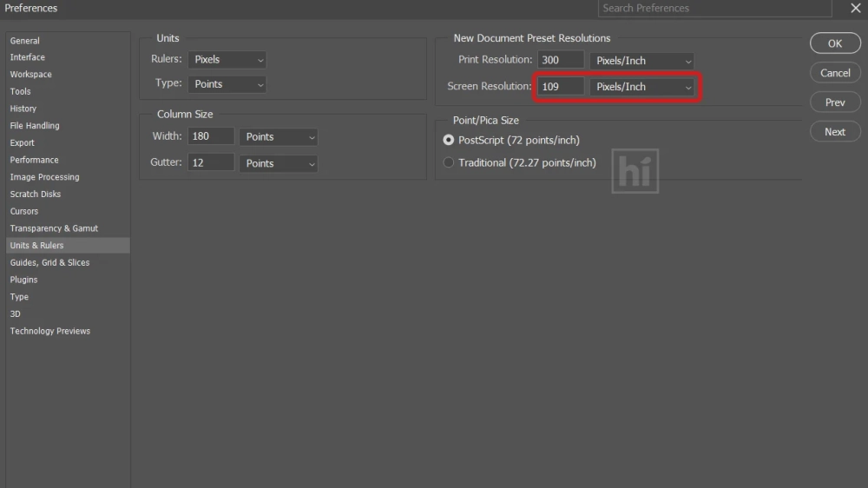This screenshot has height=488, width=868.
Task: Switch to the General preferences category
Action: coord(25,41)
